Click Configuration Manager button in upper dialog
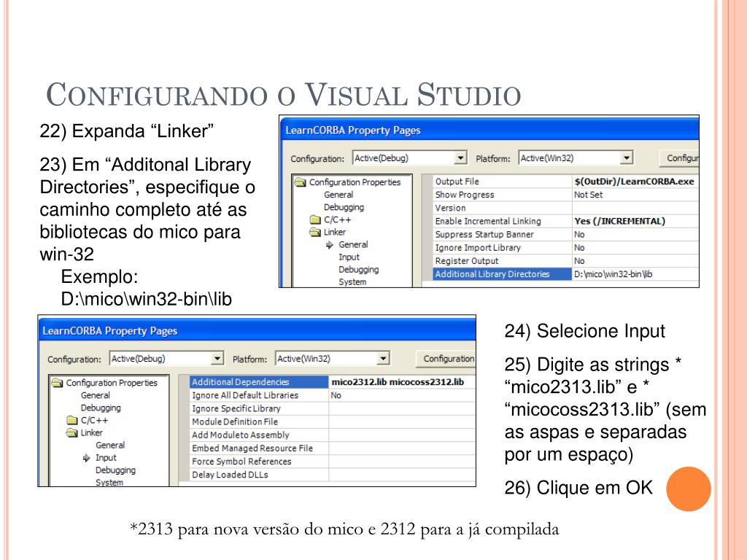Viewport: 747px width, 560px height. (x=679, y=158)
